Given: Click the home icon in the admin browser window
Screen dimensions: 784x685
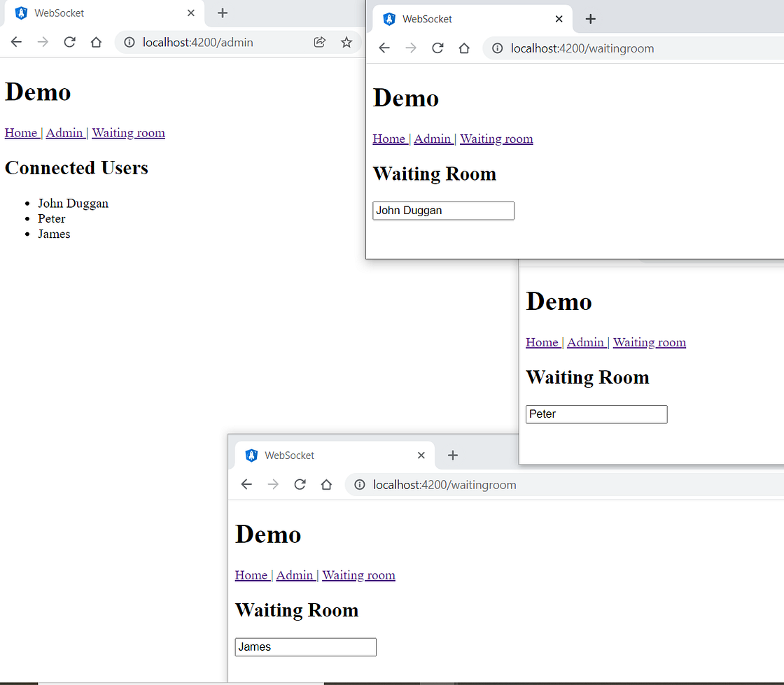Looking at the screenshot, I should pos(96,42).
